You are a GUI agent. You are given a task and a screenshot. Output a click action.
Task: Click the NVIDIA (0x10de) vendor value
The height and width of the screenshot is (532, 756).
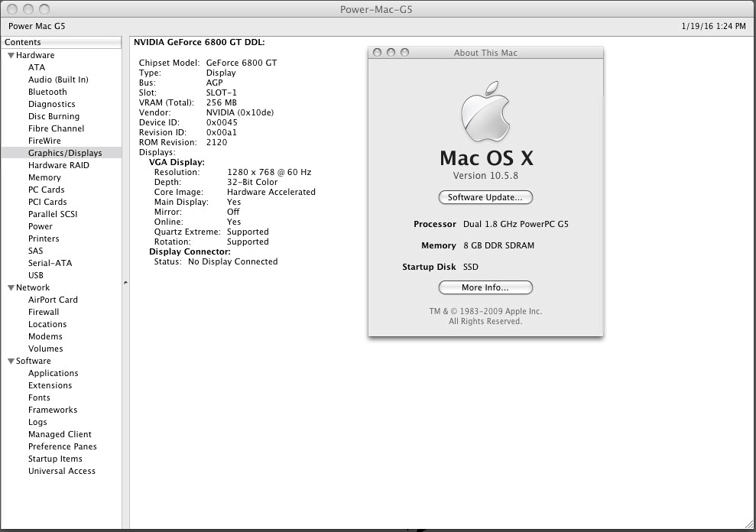[239, 113]
